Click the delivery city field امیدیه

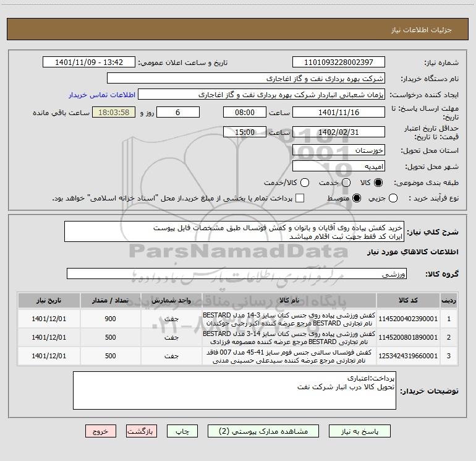pyautogui.click(x=339, y=166)
